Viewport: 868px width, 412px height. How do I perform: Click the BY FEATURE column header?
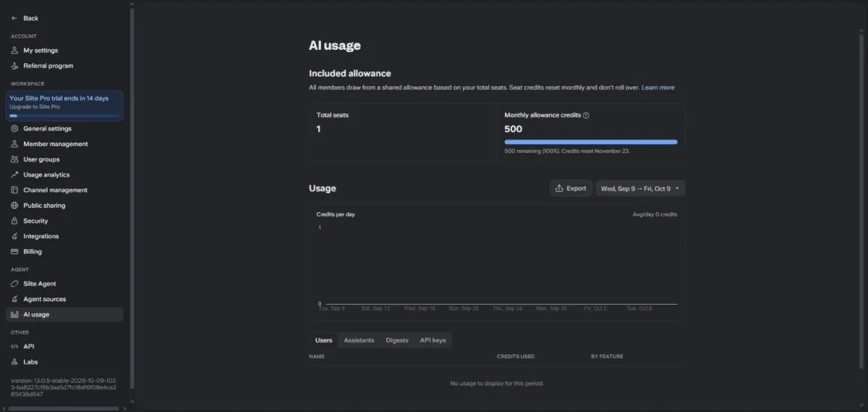pos(607,356)
